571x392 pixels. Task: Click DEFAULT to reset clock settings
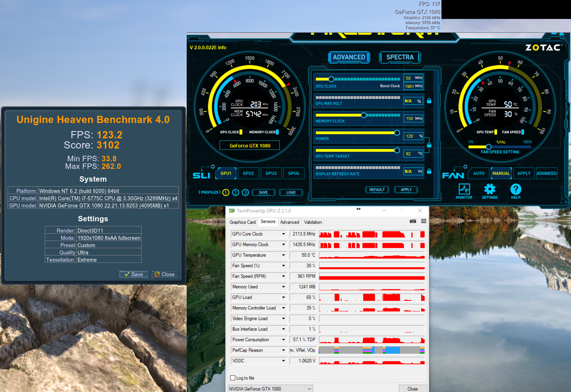tap(377, 190)
